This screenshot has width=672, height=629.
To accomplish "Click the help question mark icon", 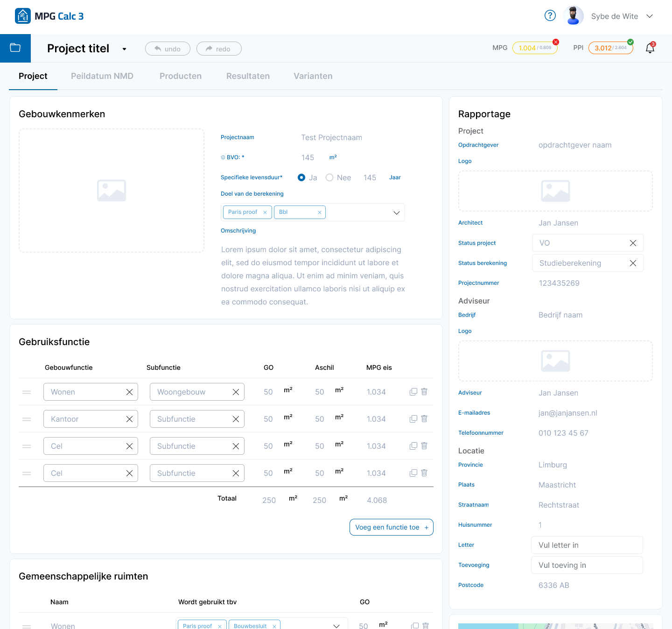I will coord(550,16).
